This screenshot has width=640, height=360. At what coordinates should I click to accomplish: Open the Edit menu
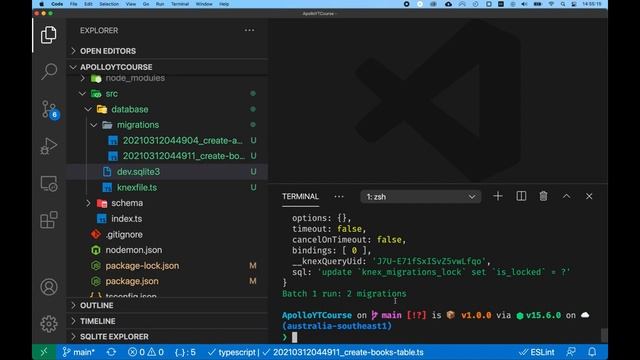pos(88,4)
